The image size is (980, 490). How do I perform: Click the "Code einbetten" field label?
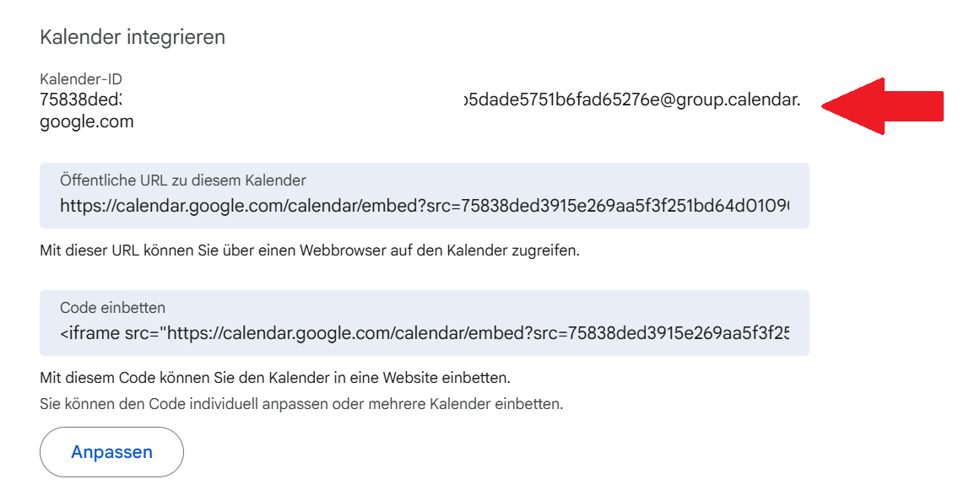[112, 308]
